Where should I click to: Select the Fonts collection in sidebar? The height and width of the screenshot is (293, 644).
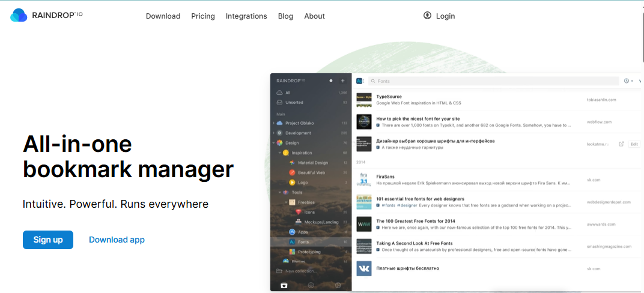305,242
